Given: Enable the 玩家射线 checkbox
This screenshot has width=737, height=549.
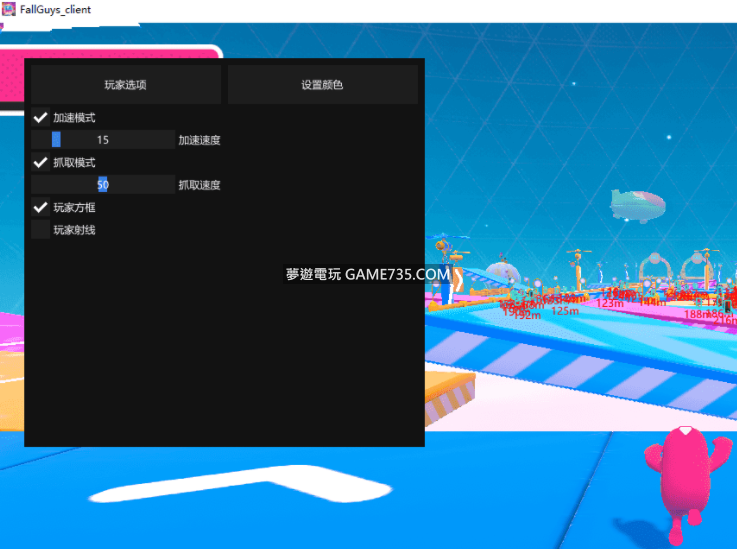Looking at the screenshot, I should click(40, 230).
